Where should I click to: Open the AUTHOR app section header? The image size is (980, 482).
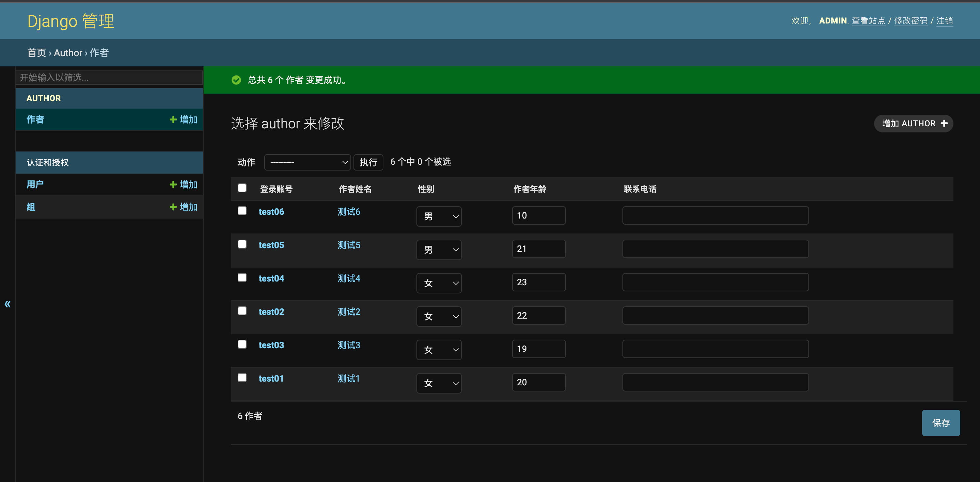(x=44, y=98)
